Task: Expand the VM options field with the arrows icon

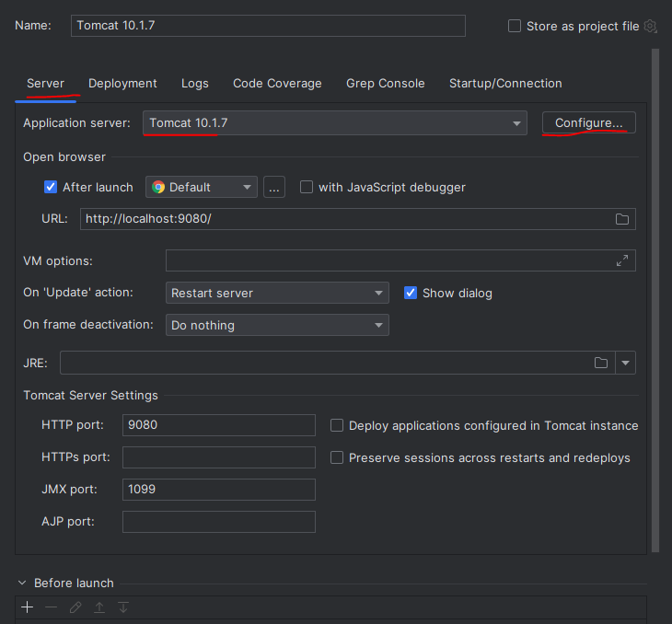Action: (x=622, y=260)
